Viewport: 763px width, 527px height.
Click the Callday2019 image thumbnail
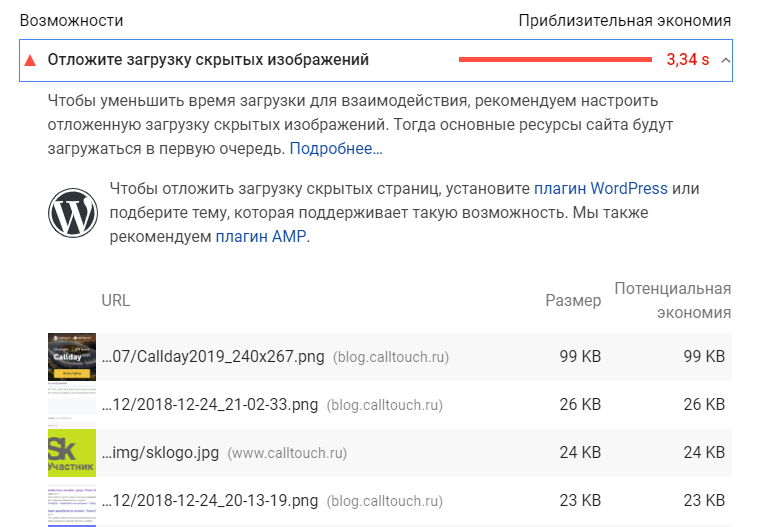click(x=72, y=357)
